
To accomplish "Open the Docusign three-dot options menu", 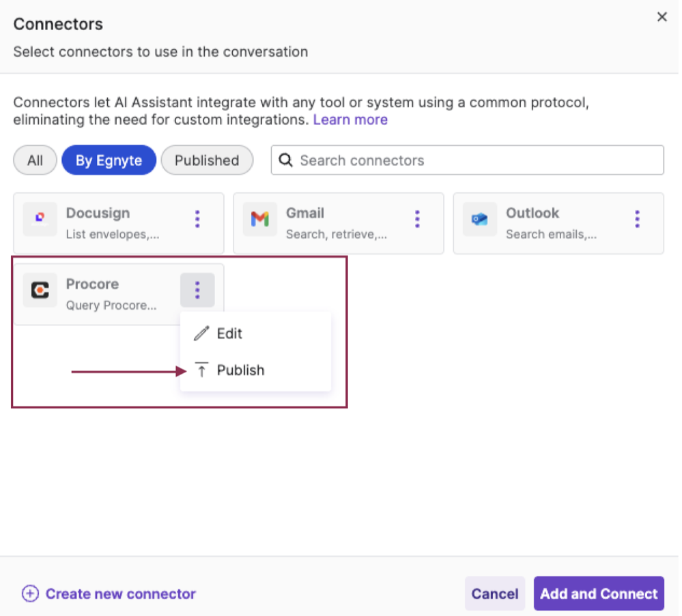I will tap(197, 219).
